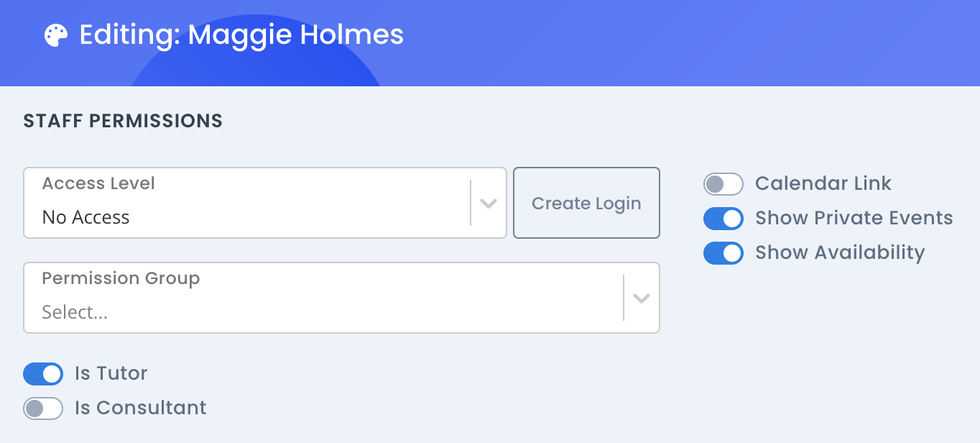Click the Calendar Link label text
The image size is (980, 443).
pyautogui.click(x=823, y=183)
